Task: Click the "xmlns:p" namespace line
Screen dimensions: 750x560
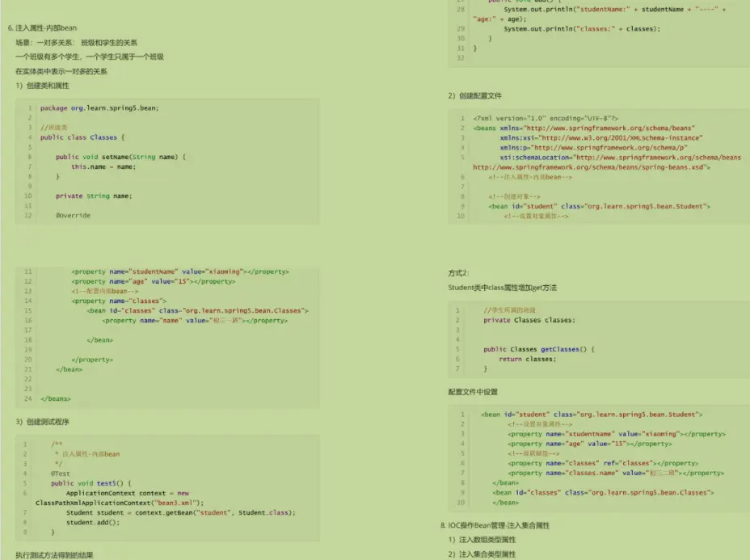Action: click(x=593, y=148)
